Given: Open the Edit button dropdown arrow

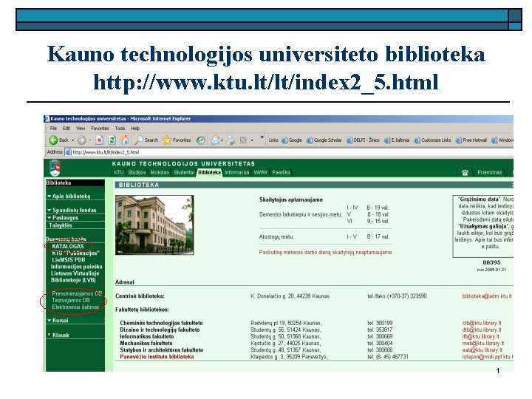Looking at the screenshot, I should (x=252, y=140).
